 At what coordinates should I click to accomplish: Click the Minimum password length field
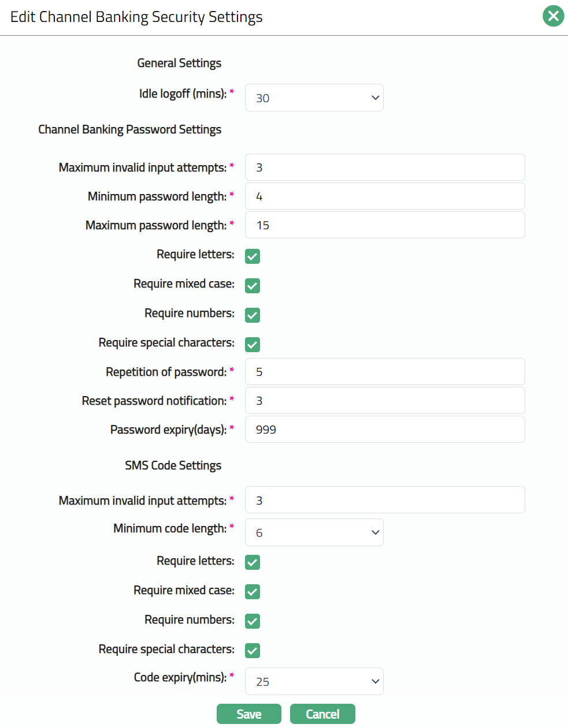(385, 196)
